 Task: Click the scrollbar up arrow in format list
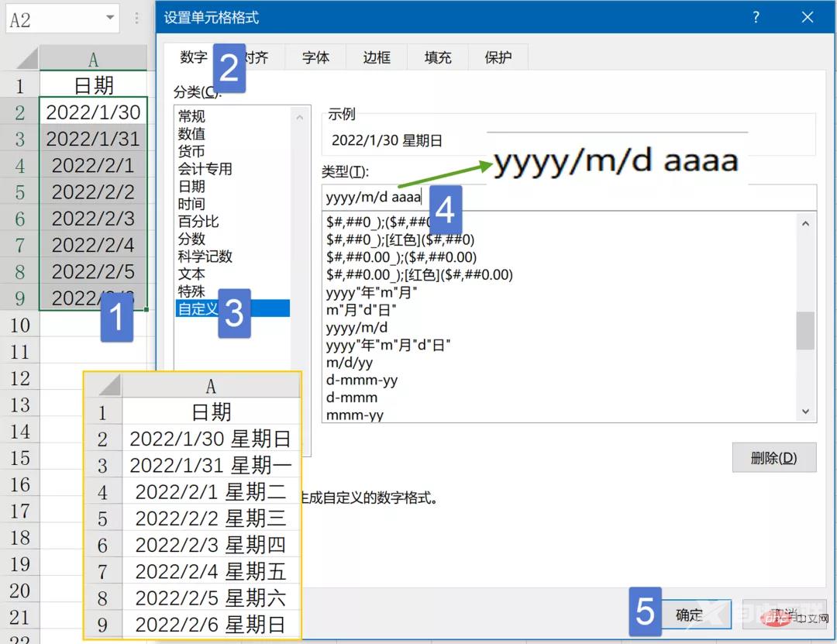[x=806, y=224]
